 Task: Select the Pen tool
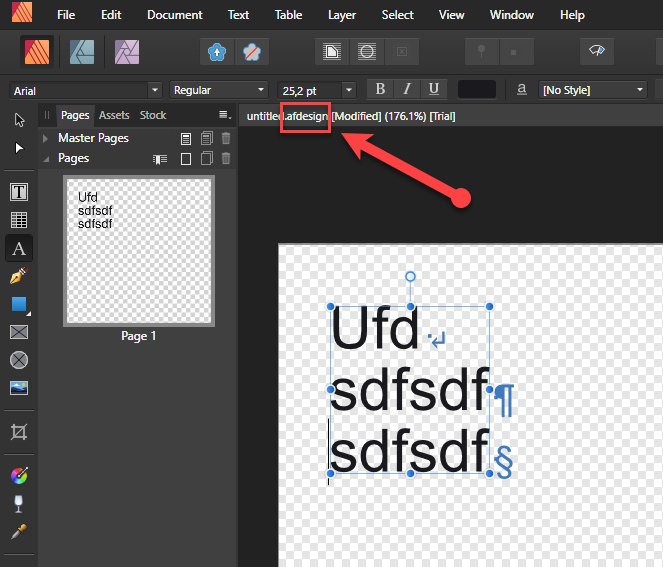(x=19, y=276)
